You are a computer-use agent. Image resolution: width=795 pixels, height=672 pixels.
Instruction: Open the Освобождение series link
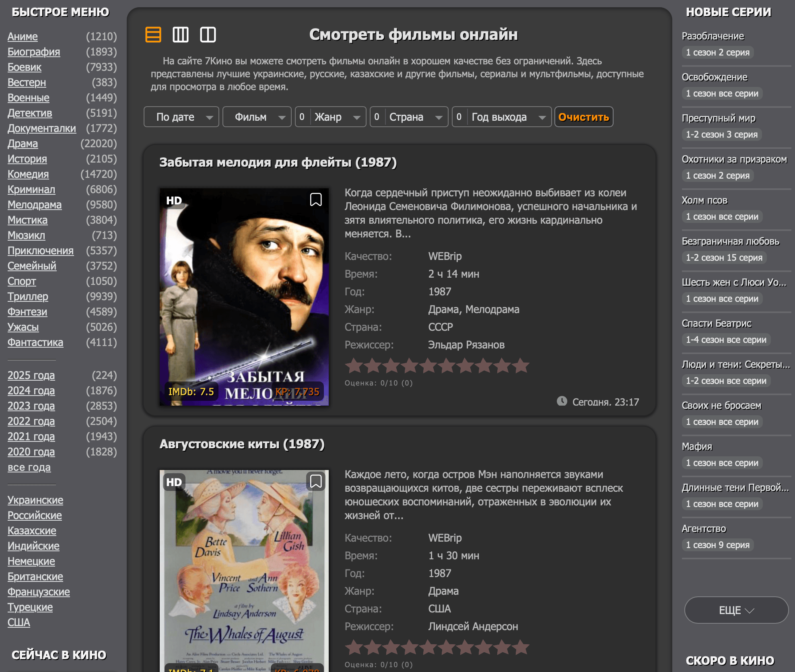click(715, 77)
